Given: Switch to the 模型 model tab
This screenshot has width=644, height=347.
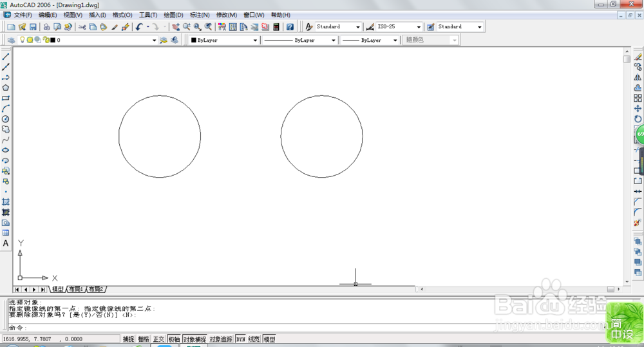Looking at the screenshot, I should point(58,289).
